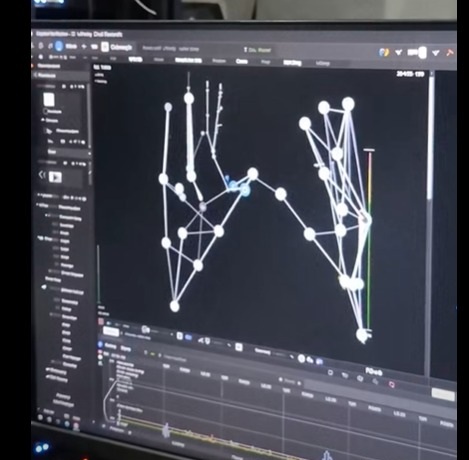This screenshot has height=460, width=469.
Task: Click the cloud icon in the lower toolbar
Action: click(x=310, y=360)
